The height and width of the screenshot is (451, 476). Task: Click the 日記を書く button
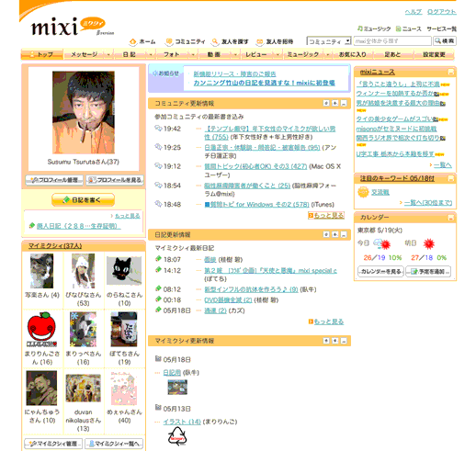pyautogui.click(x=83, y=200)
